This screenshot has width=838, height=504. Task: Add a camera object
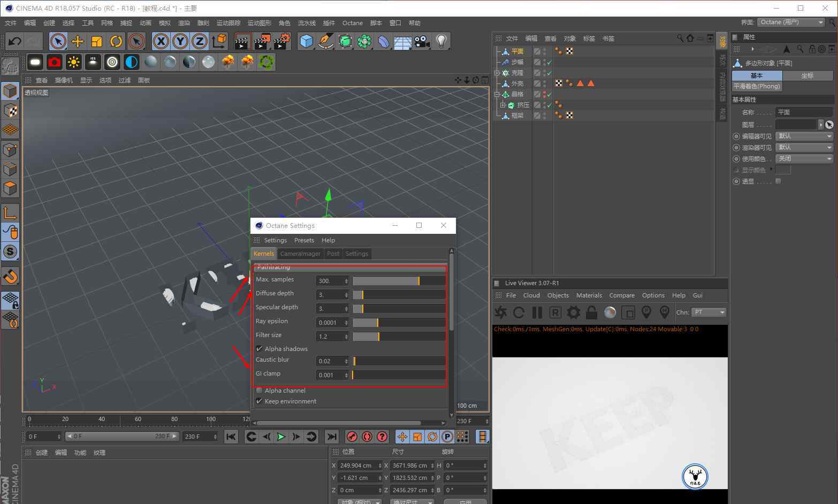[x=422, y=41]
